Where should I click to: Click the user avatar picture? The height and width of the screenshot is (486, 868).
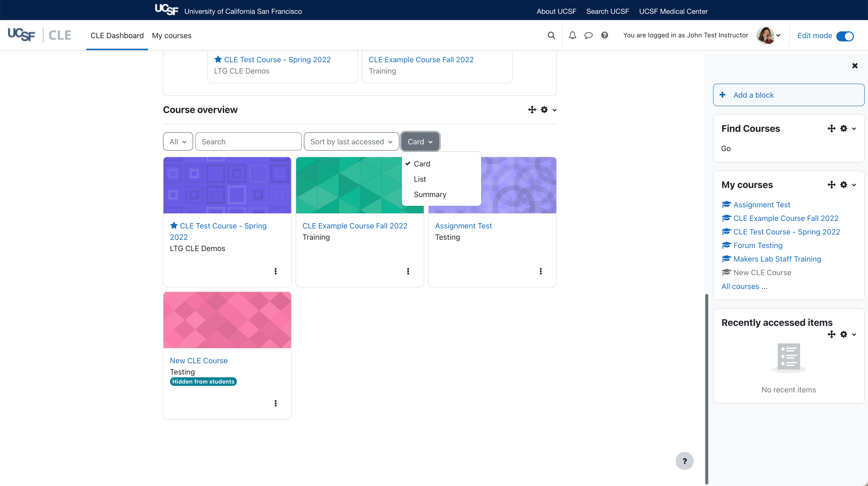click(x=765, y=35)
